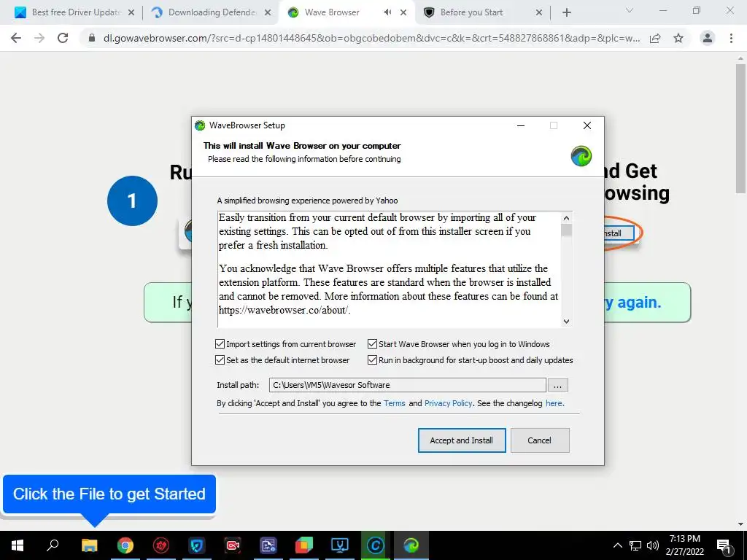Image resolution: width=747 pixels, height=560 pixels.
Task: Open the Terms link
Action: (x=395, y=403)
